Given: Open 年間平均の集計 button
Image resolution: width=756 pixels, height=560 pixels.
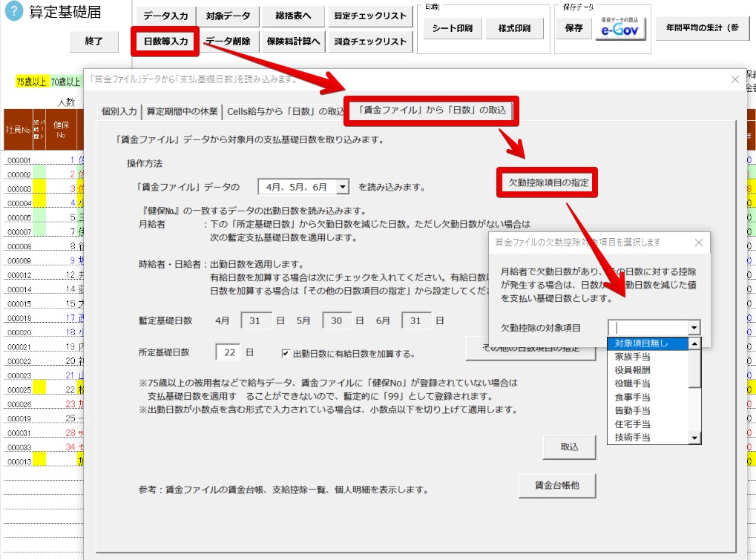Looking at the screenshot, I should coord(702,28).
